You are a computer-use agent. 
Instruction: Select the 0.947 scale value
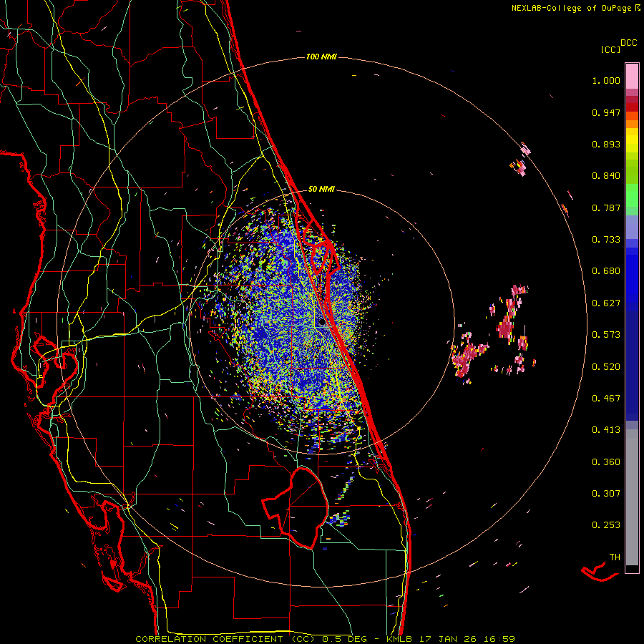click(606, 112)
